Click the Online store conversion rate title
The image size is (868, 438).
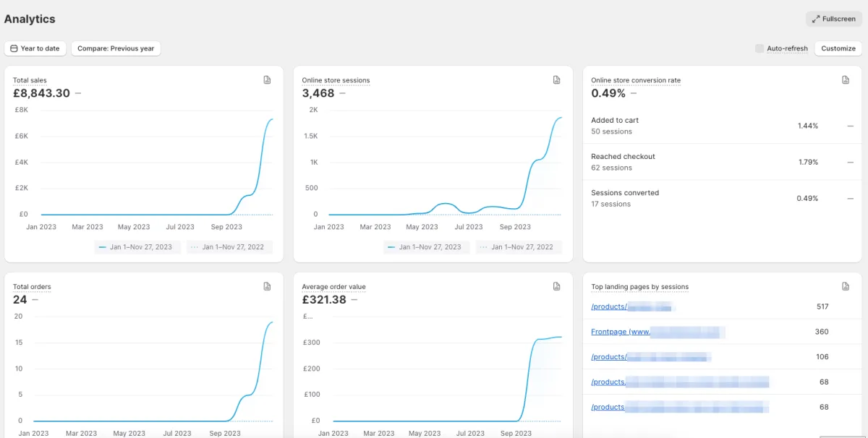coord(636,80)
